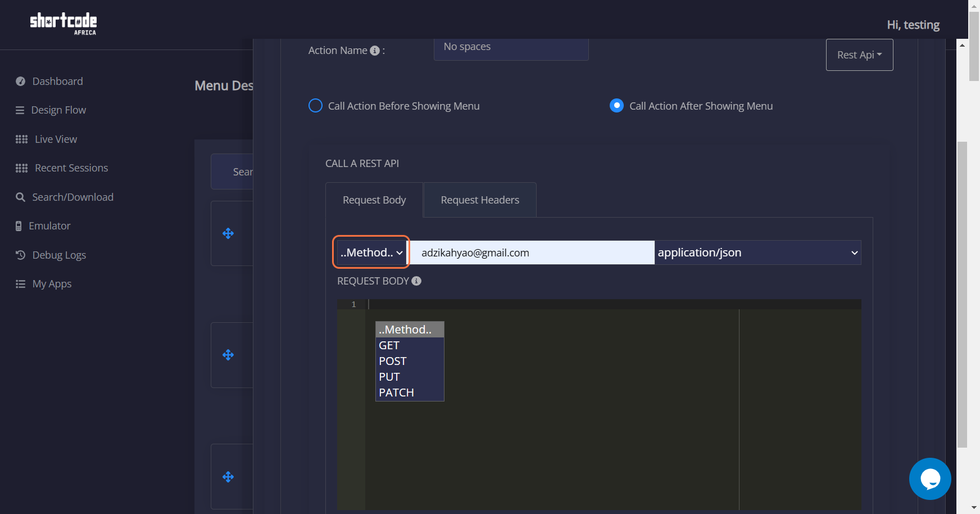Click the Emulator phone icon
Image resolution: width=980 pixels, height=514 pixels.
(x=19, y=226)
